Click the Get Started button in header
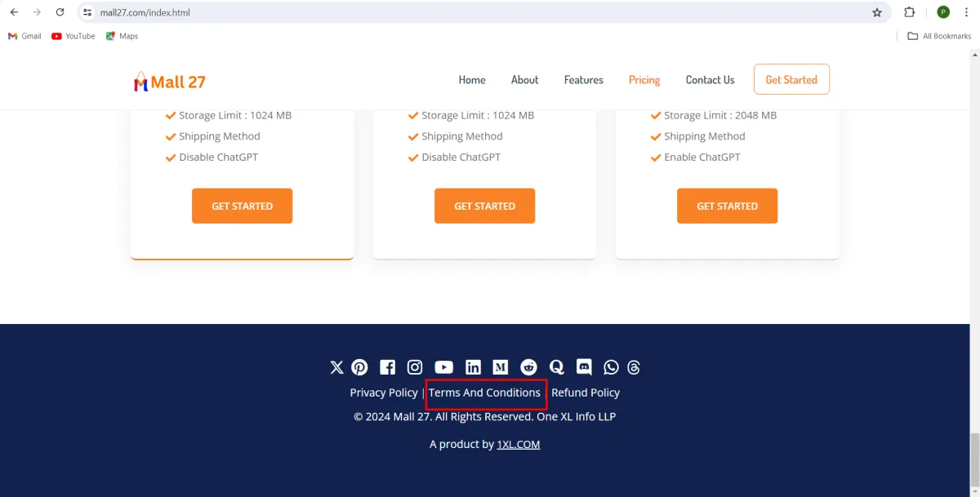980x497 pixels. click(791, 80)
